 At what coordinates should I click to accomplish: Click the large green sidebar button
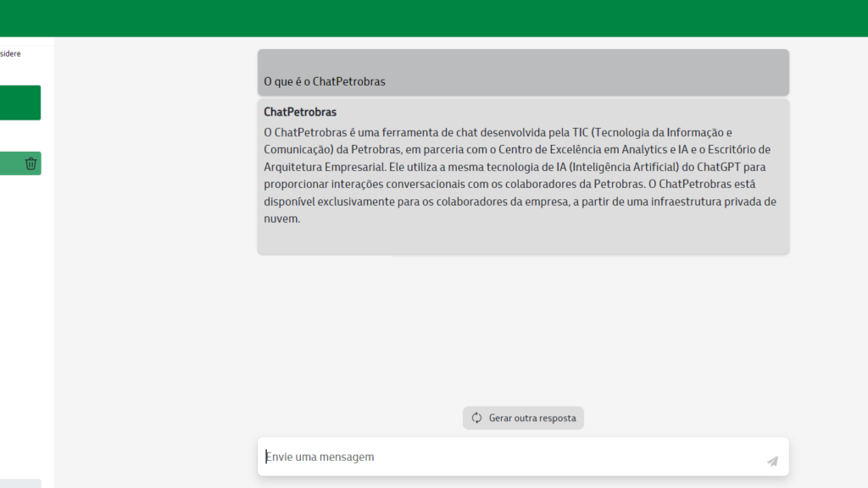(20, 103)
